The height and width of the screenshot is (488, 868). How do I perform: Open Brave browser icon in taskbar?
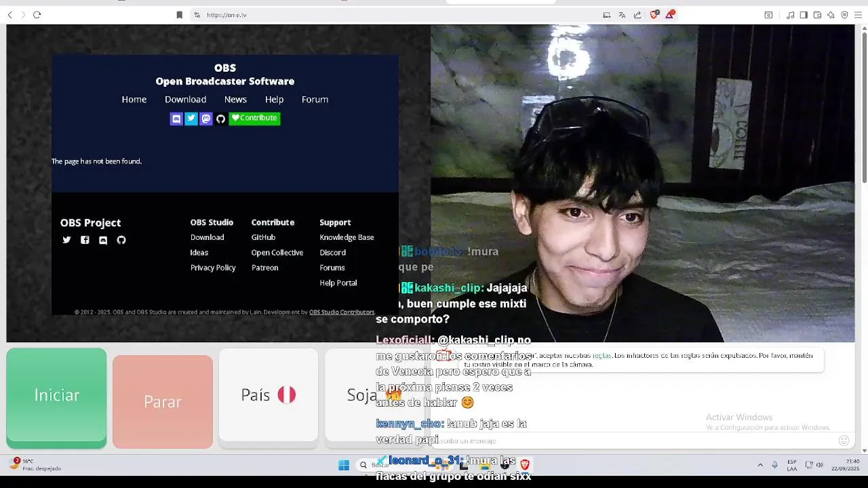click(x=524, y=465)
